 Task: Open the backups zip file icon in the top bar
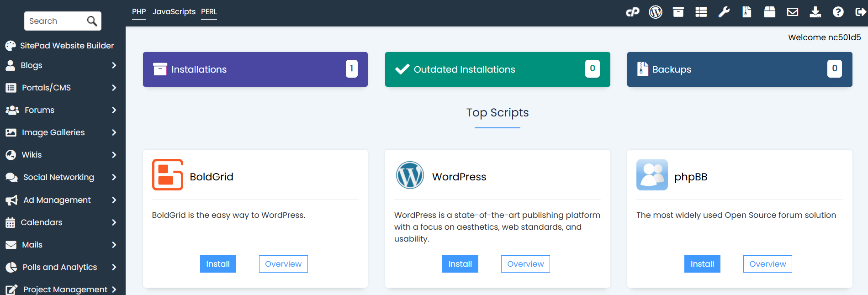coord(747,12)
